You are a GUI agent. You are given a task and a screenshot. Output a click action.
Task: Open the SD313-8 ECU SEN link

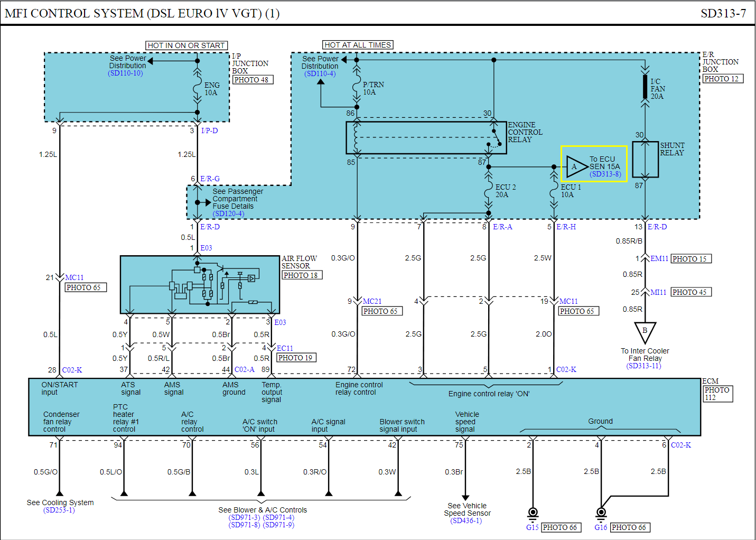tap(605, 174)
